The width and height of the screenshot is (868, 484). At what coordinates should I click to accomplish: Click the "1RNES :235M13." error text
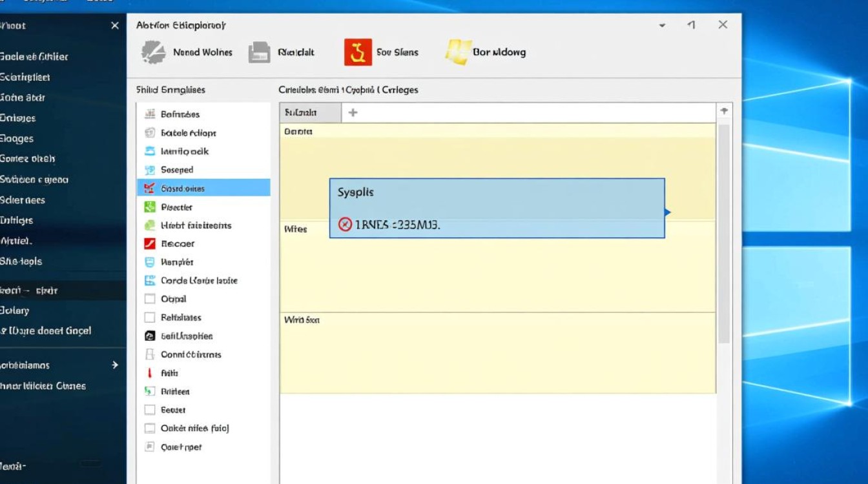(x=398, y=225)
